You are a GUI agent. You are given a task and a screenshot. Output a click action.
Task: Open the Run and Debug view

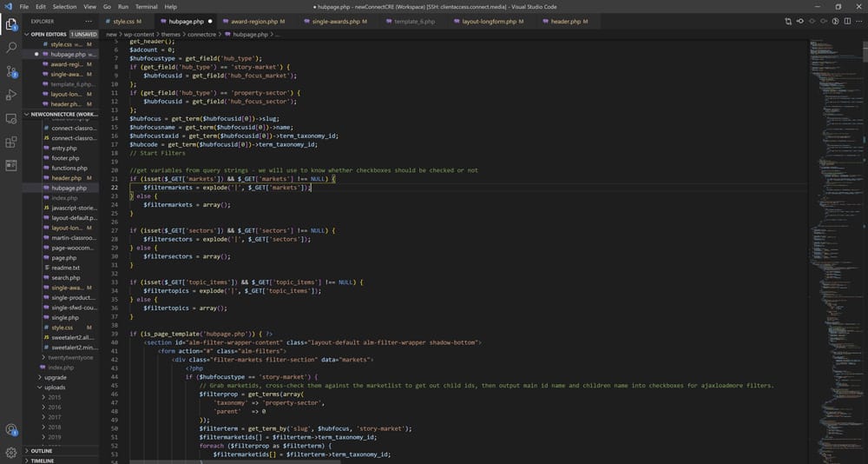point(11,95)
